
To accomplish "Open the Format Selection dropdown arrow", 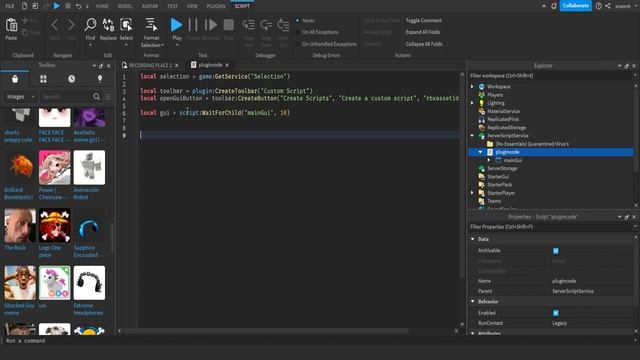I will (163, 45).
